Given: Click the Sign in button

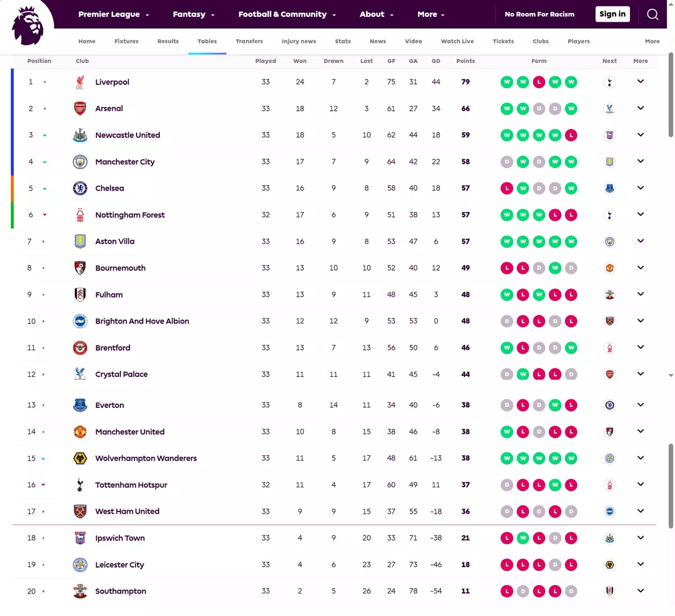Looking at the screenshot, I should (x=613, y=14).
